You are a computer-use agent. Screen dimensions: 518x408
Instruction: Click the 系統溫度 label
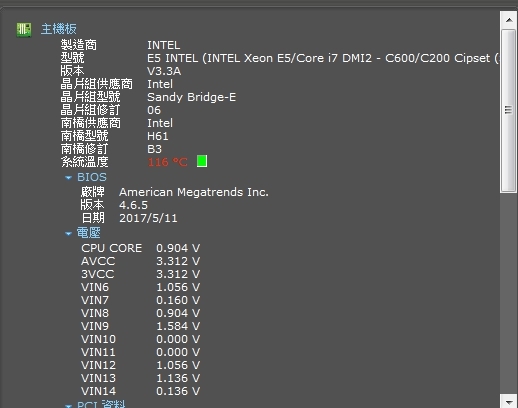point(85,162)
